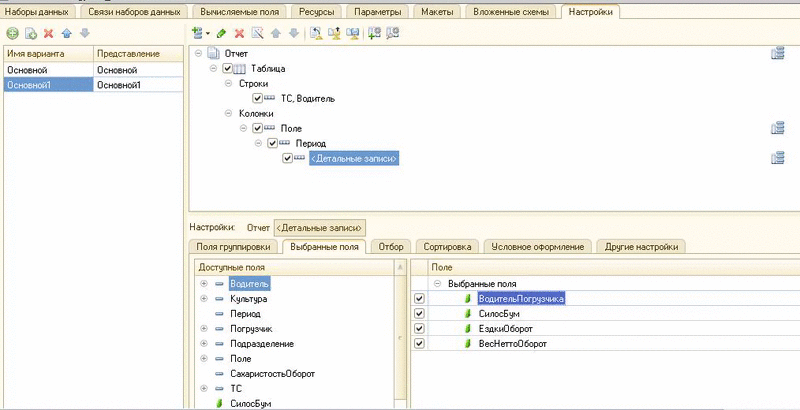Click available fields scrollbar up arrow
The width and height of the screenshot is (800, 410).
401,267
